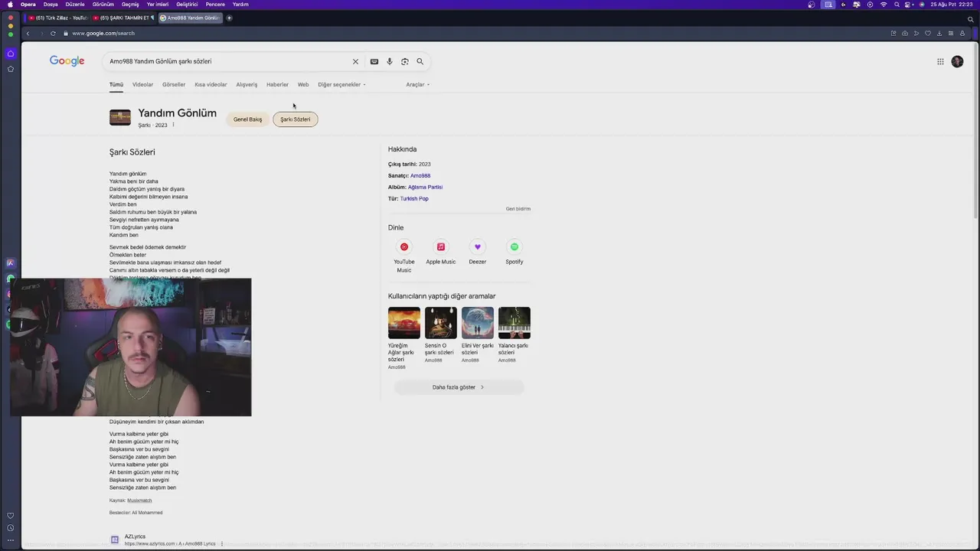Viewport: 980px width, 551px height.
Task: Open Aria AI in Opera sidebar
Action: coord(11,262)
